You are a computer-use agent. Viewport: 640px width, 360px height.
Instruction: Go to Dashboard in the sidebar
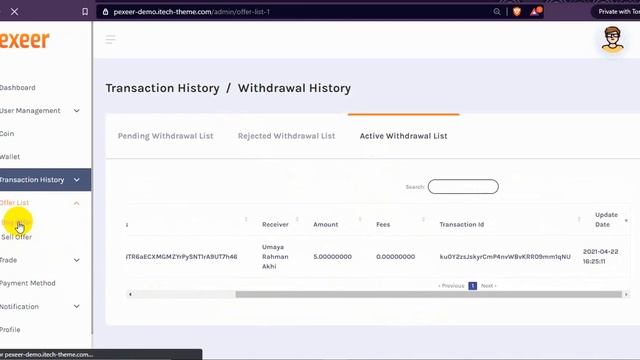pos(18,87)
